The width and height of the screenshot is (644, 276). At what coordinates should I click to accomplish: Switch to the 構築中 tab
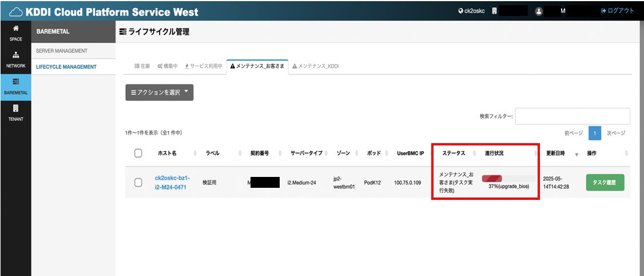pos(168,66)
